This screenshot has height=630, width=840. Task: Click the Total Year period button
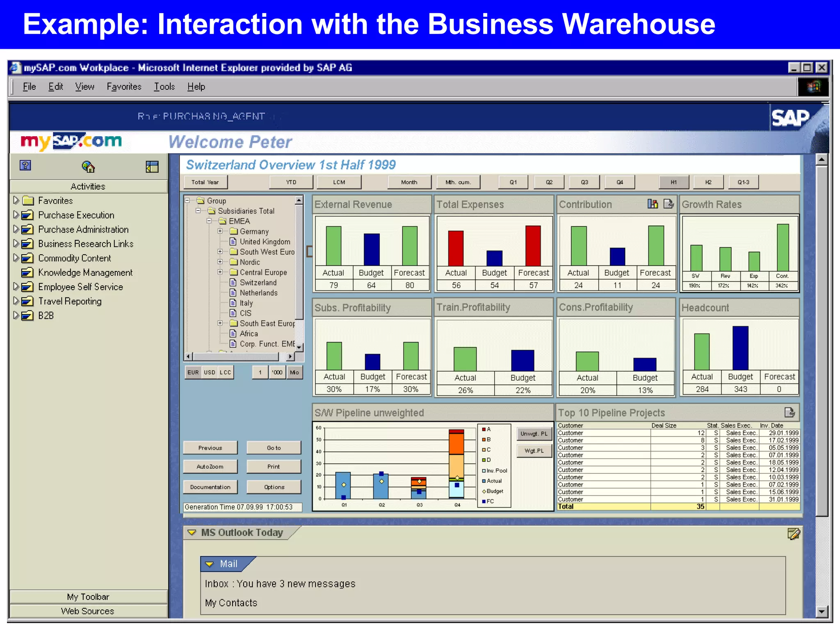tap(205, 182)
